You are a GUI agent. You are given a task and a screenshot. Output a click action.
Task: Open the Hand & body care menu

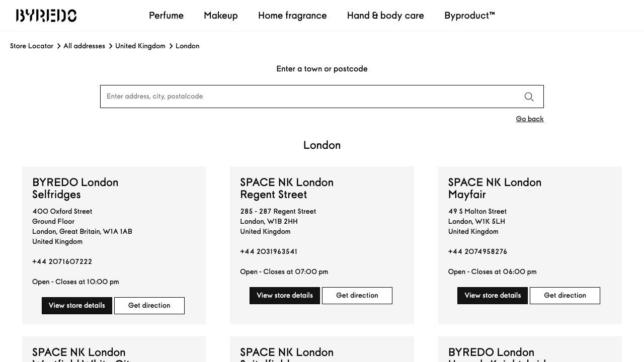pyautogui.click(x=385, y=16)
